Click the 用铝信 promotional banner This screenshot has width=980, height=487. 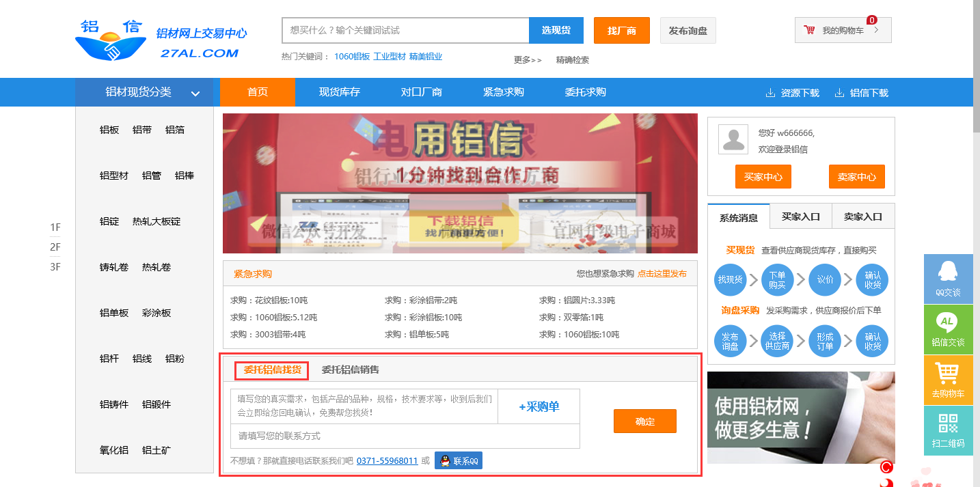460,183
